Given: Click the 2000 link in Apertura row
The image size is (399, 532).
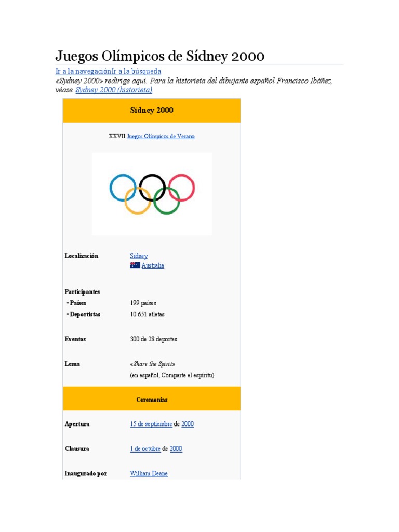Looking at the screenshot, I should click(188, 424).
